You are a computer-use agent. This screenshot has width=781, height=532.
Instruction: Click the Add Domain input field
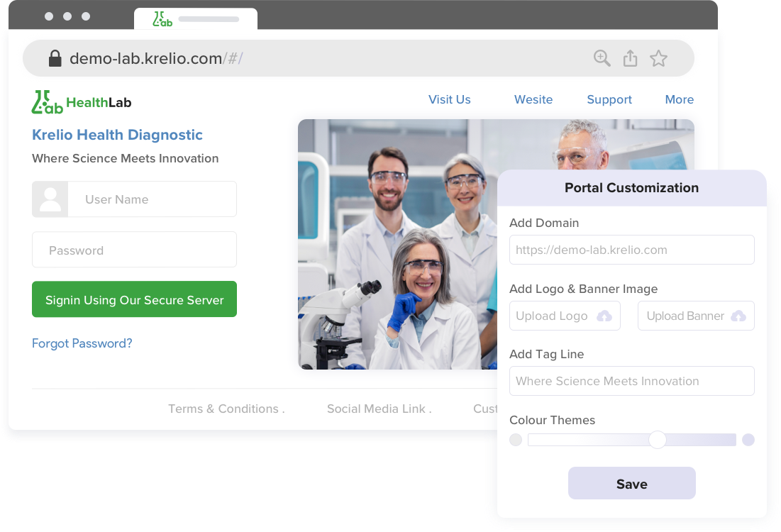631,250
